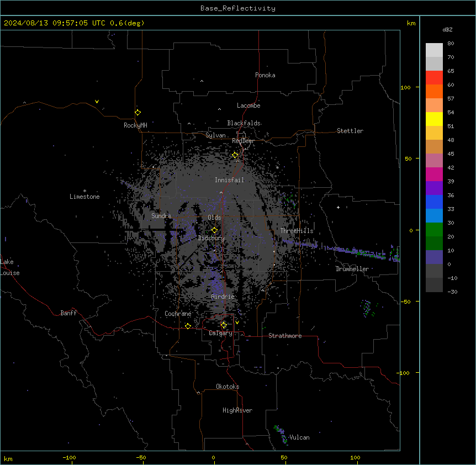Select the Limestone label
Viewport: 476px width, 465px height.
(84, 197)
